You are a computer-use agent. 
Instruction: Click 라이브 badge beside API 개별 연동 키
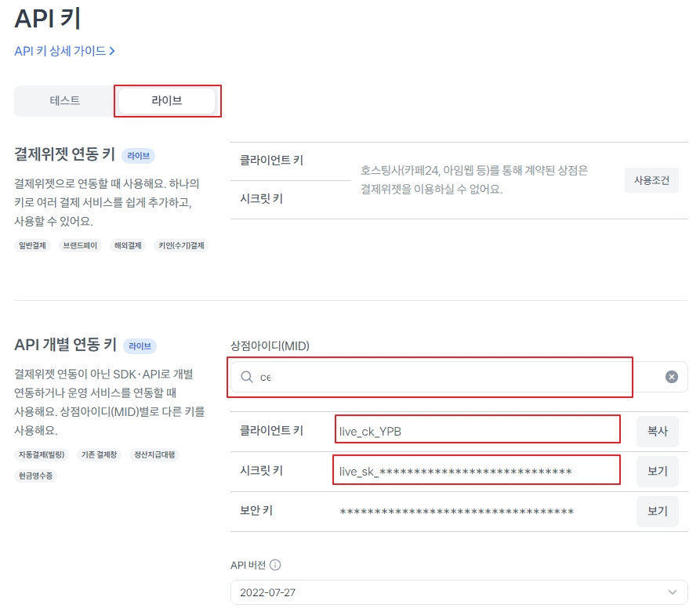140,345
